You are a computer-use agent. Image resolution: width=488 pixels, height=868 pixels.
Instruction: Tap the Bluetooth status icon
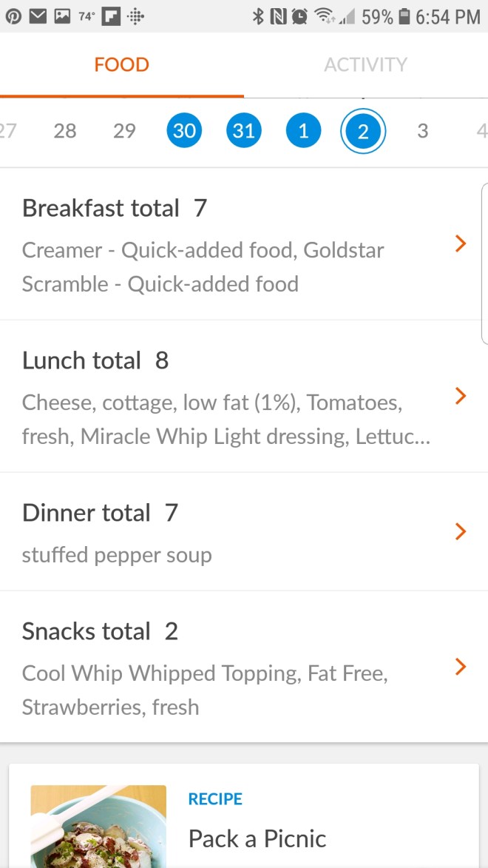[258, 16]
